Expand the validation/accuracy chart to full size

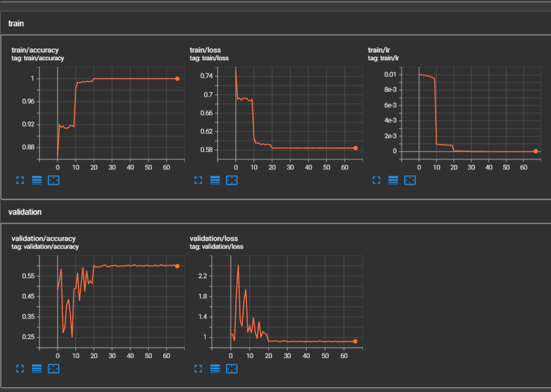(20, 369)
